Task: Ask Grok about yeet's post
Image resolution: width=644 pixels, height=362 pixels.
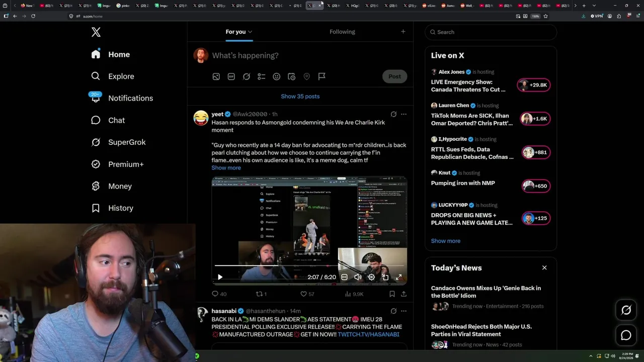Action: pyautogui.click(x=393, y=114)
